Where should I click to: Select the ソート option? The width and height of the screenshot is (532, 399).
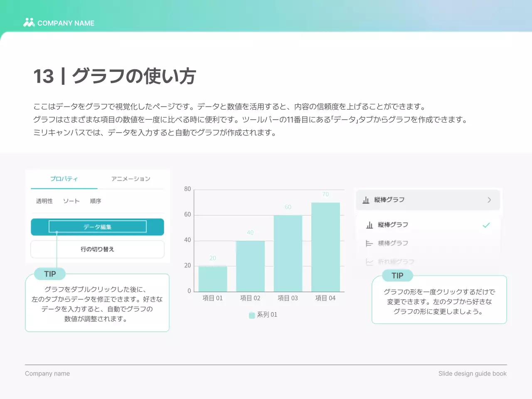pos(71,201)
